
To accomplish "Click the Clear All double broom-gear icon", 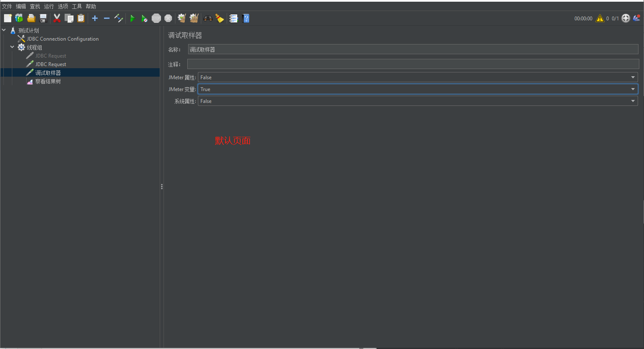I will point(194,18).
